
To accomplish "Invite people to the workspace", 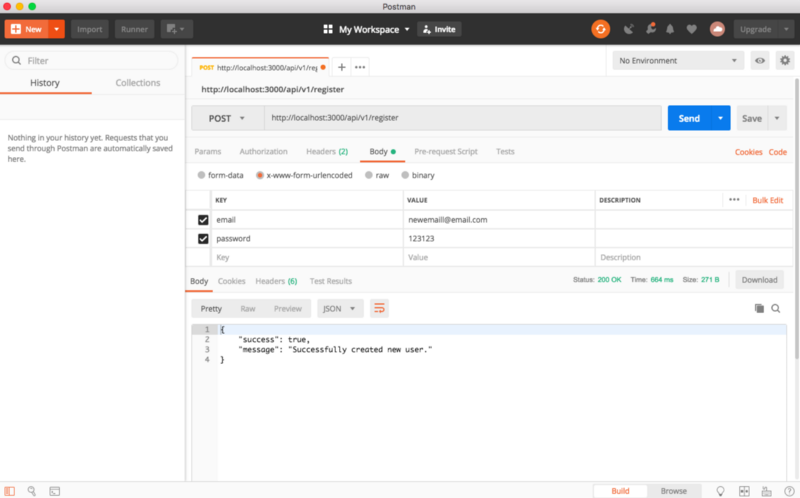I will click(439, 29).
